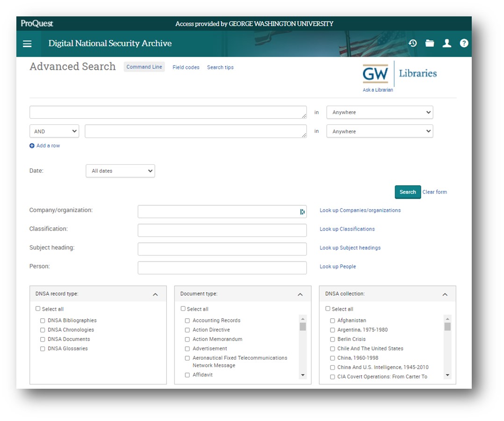The height and width of the screenshot is (421, 504).
Task: Collapse the DNSA record type panel
Action: pyautogui.click(x=155, y=294)
